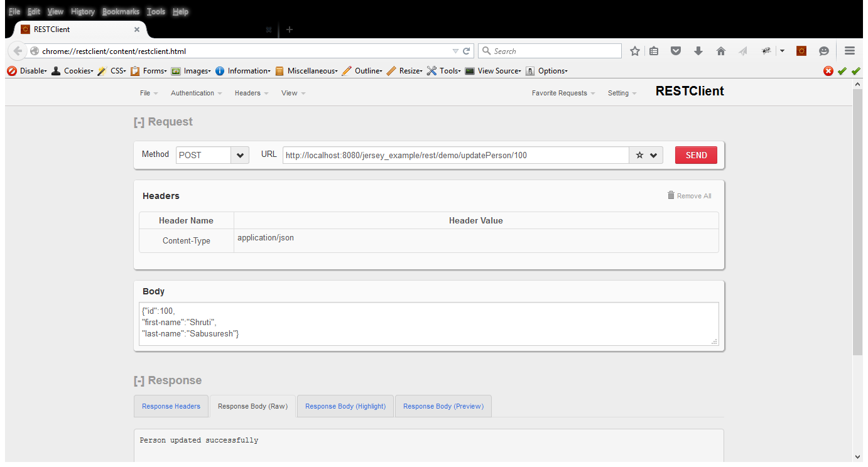Open the Tools toolbar menu with wrench
Screen dimensions: 868x467
tap(444, 71)
